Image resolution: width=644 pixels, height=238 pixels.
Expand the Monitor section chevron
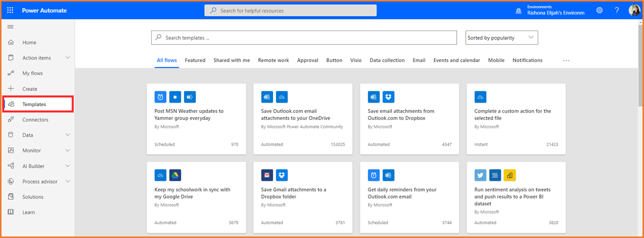(x=68, y=150)
